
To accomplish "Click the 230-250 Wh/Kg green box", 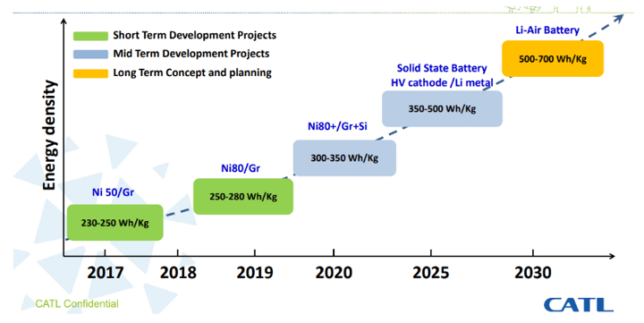I will click(115, 222).
